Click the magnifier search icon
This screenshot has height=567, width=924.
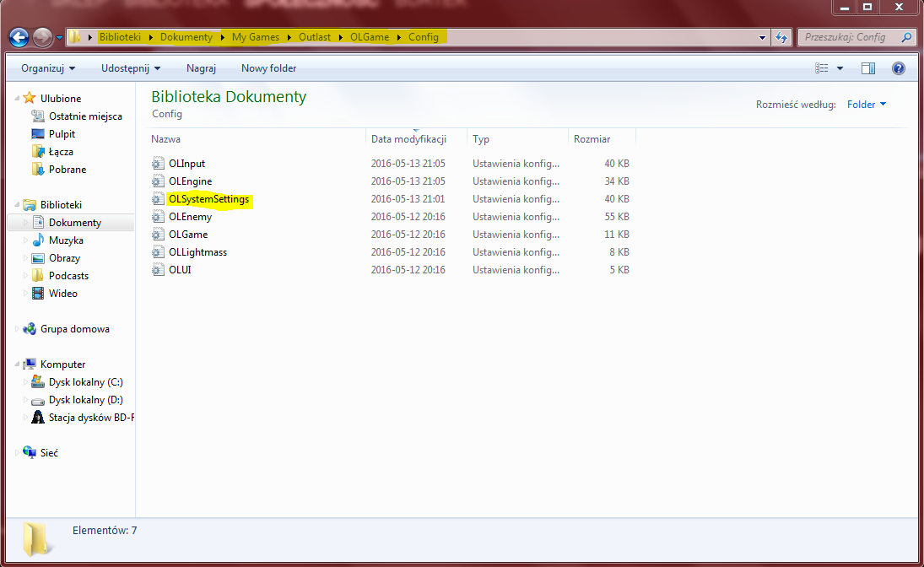(906, 37)
